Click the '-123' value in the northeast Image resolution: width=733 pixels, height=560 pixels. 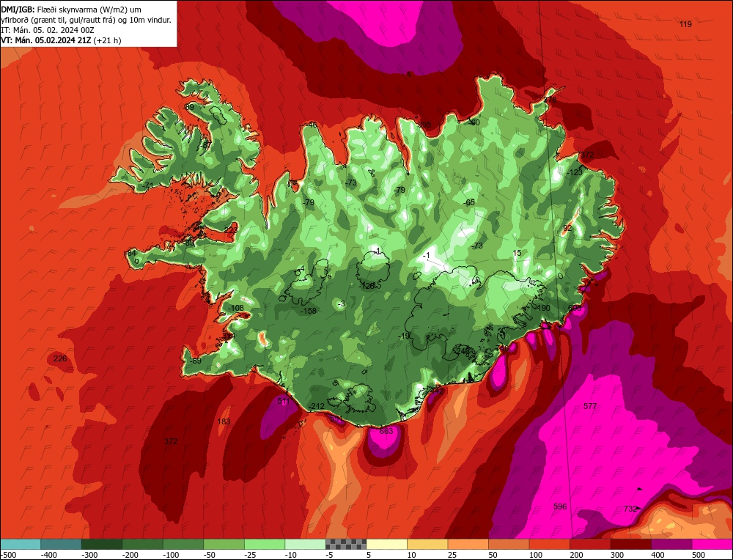tap(575, 172)
